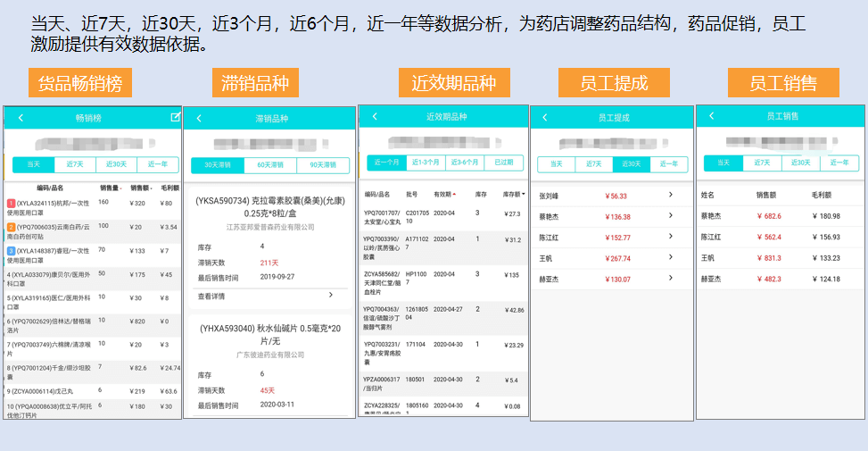Tap back arrow in 近效期品种 header
868x451 pixels.
(x=375, y=117)
